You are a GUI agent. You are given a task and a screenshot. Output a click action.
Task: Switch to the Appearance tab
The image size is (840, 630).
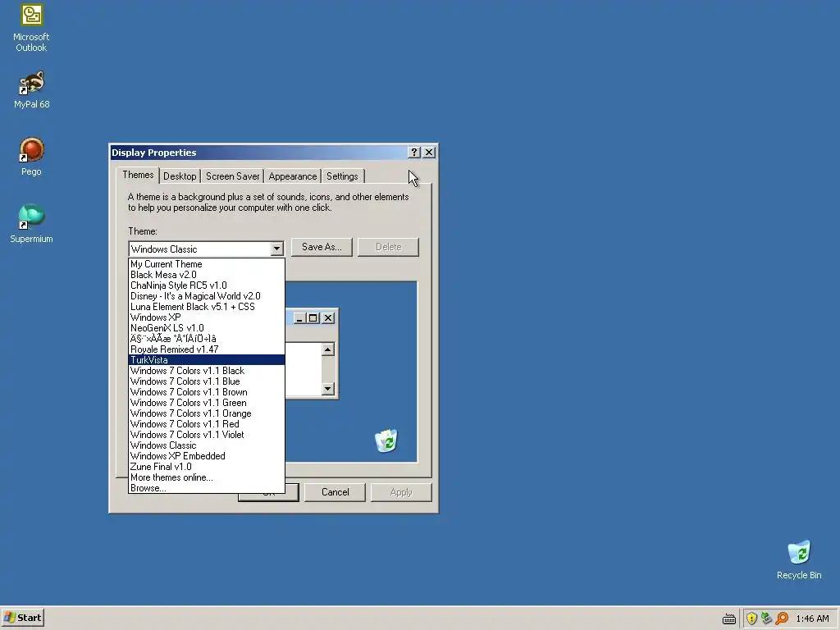(x=293, y=176)
